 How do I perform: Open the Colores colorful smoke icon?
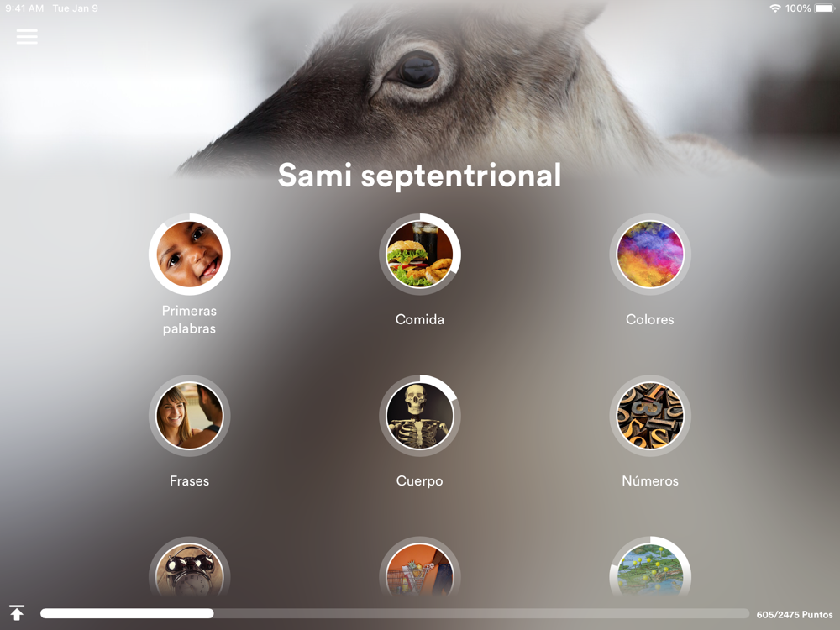point(650,255)
